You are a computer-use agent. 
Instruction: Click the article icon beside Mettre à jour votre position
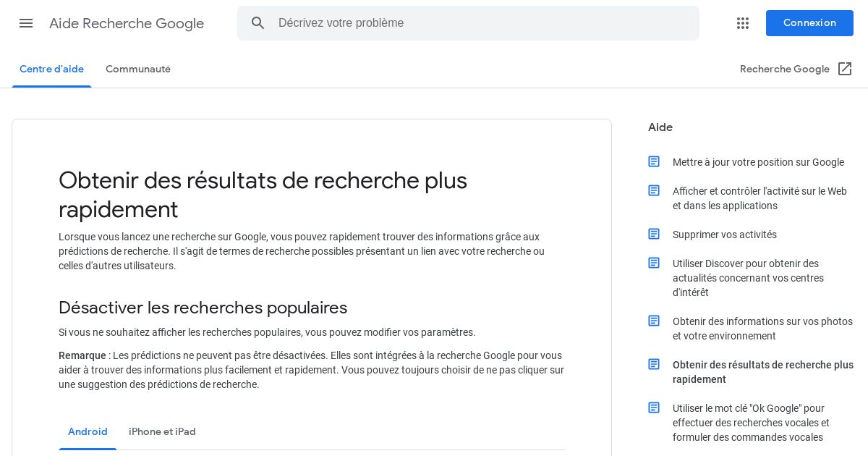[654, 161]
